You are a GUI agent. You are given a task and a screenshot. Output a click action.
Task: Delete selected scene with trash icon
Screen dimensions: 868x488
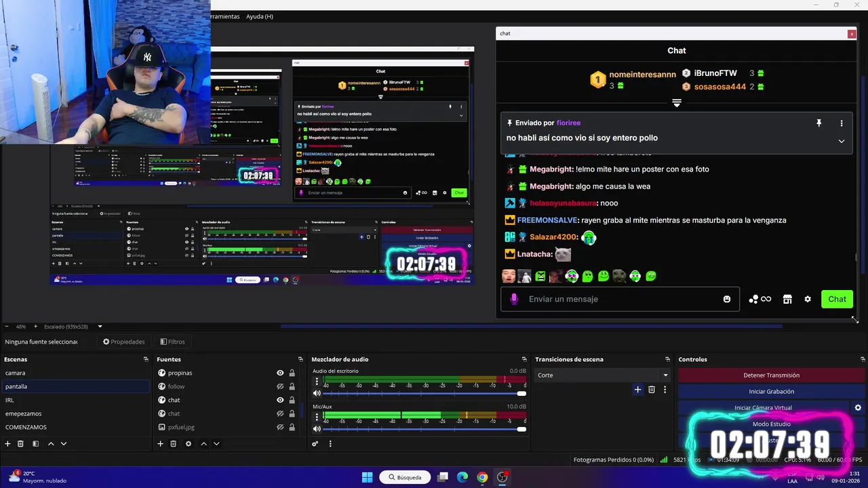(20, 444)
